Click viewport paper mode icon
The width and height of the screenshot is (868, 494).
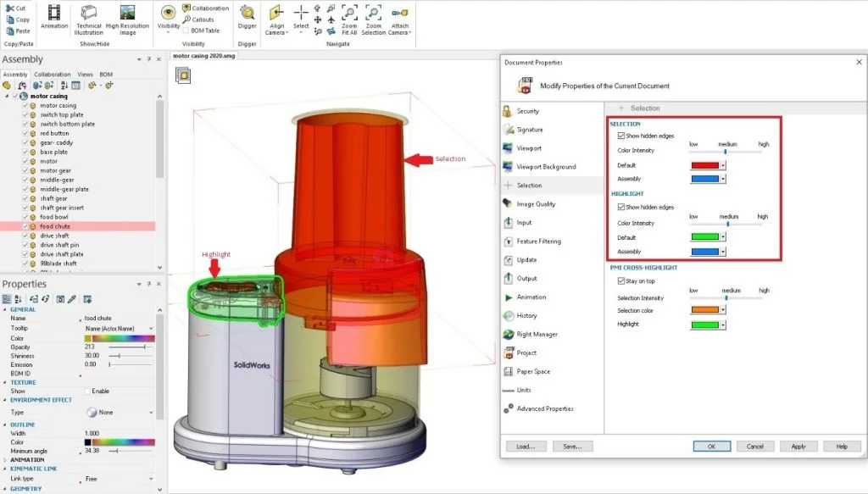183,75
